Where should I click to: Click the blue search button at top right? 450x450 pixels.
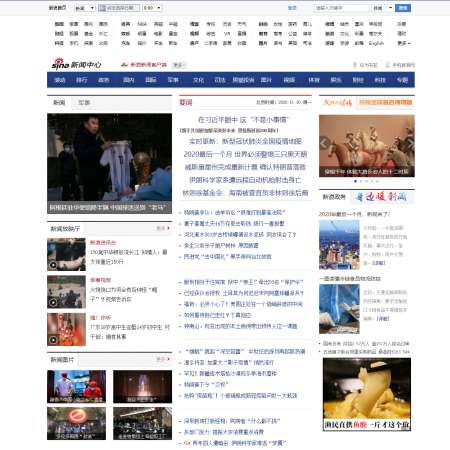click(403, 8)
